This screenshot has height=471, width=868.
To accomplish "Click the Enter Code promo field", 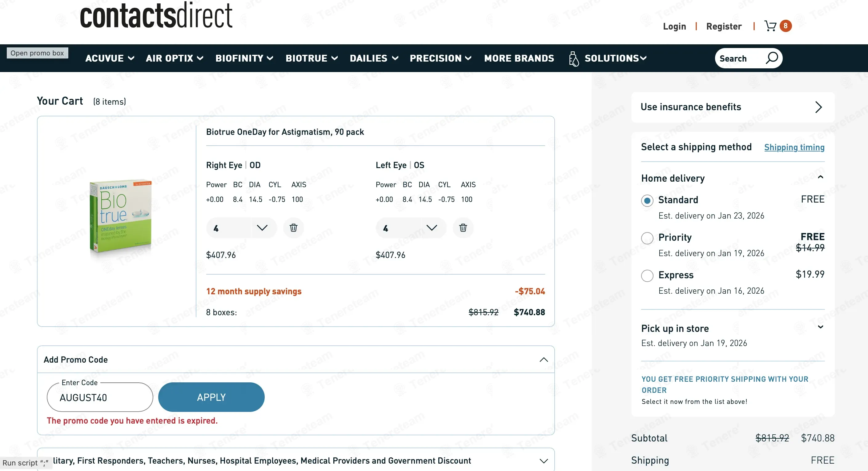I will [100, 397].
